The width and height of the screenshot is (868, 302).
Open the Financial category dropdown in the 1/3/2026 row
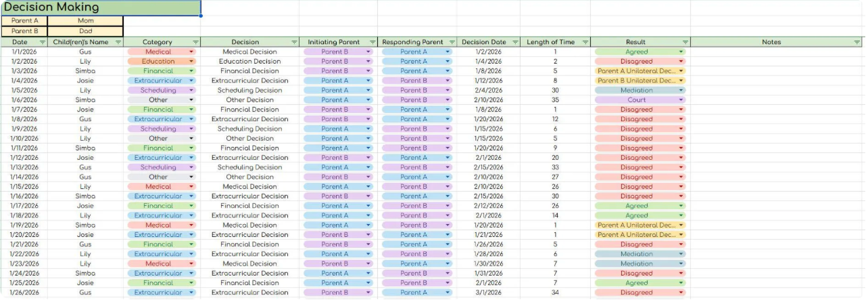click(x=191, y=71)
